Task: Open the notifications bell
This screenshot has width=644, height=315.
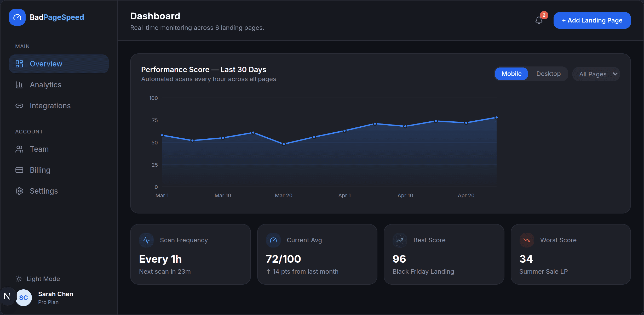Action: tap(539, 20)
